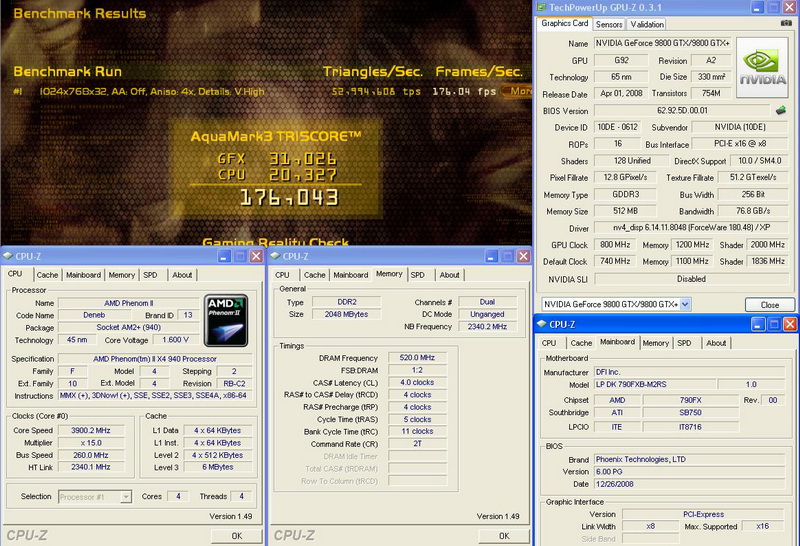The width and height of the screenshot is (800, 546).
Task: Open Mainboard tab in the CPU-Z CPU window
Action: point(83,275)
